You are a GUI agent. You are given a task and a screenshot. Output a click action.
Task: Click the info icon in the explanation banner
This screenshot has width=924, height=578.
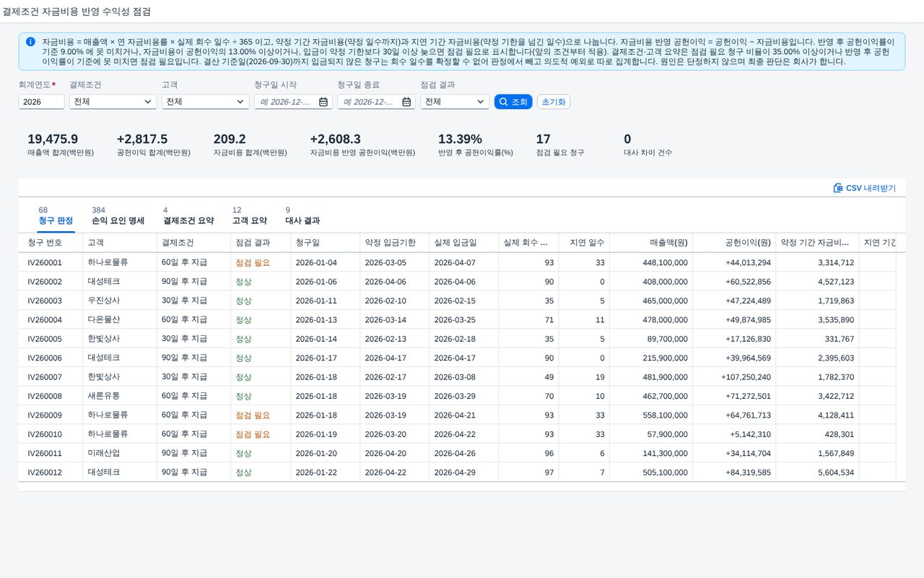click(x=30, y=42)
